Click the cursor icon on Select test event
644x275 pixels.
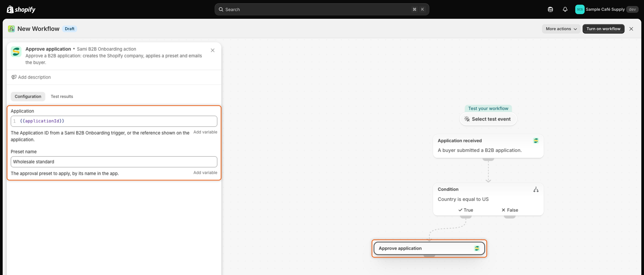pos(467,119)
